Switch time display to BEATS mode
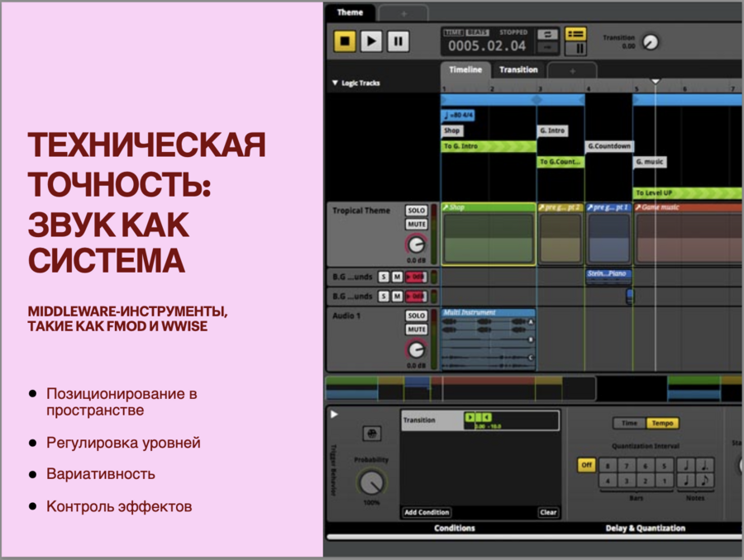This screenshot has height=560, width=744. pos(477,32)
